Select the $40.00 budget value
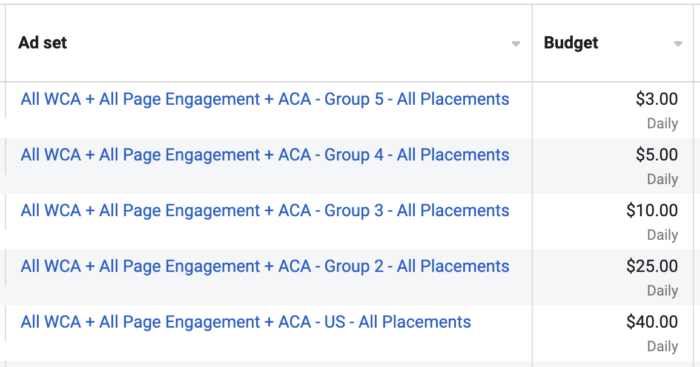Viewport: 700px width, 367px height. [652, 322]
